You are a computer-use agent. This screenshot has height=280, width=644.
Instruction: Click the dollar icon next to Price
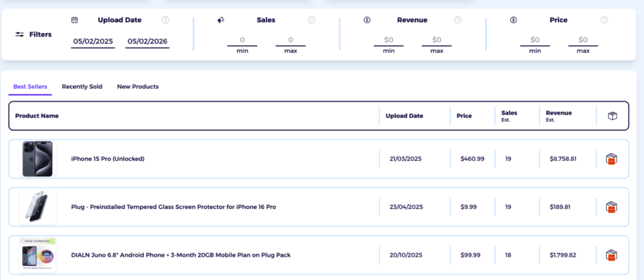tap(513, 20)
